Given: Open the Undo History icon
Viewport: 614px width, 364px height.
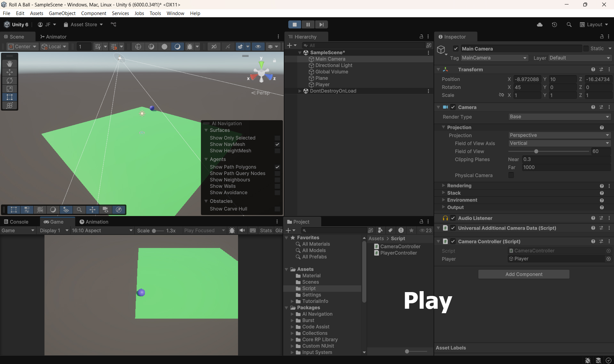Looking at the screenshot, I should [554, 25].
